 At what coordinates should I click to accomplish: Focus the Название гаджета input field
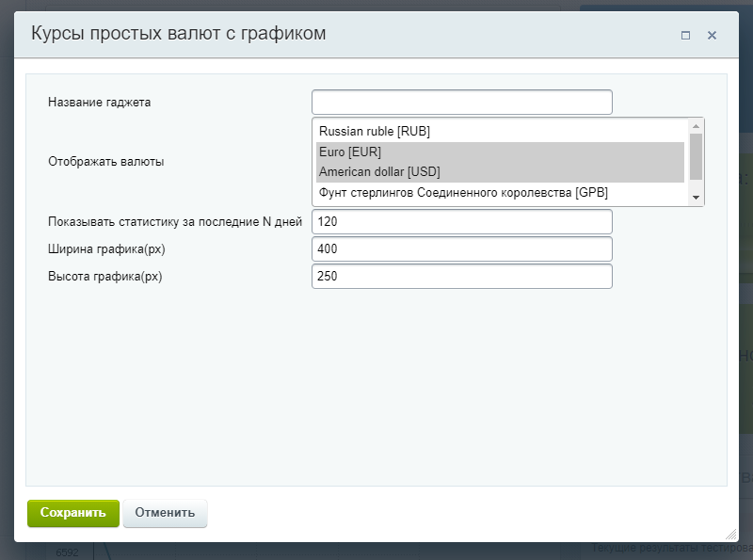[x=462, y=102]
